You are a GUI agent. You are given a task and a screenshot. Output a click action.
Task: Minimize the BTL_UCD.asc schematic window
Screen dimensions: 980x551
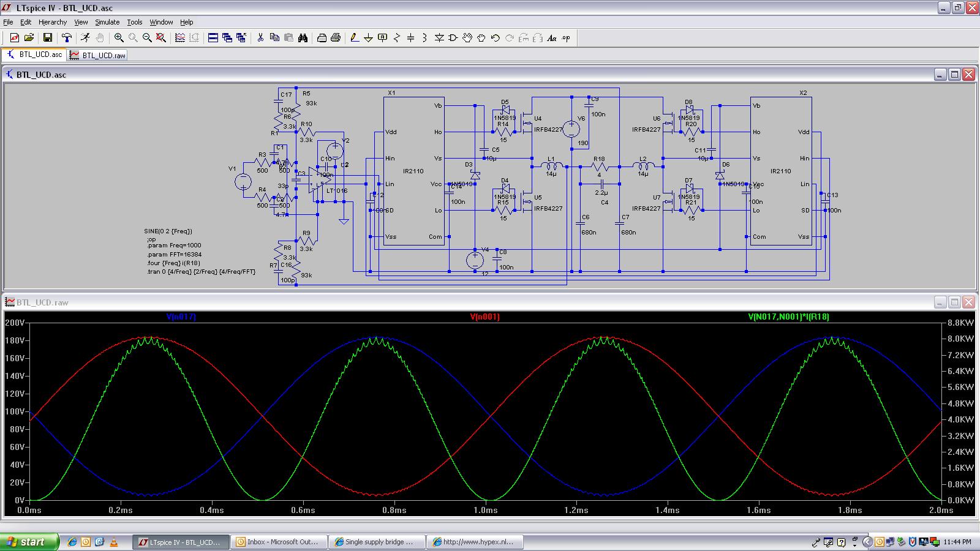pyautogui.click(x=940, y=75)
